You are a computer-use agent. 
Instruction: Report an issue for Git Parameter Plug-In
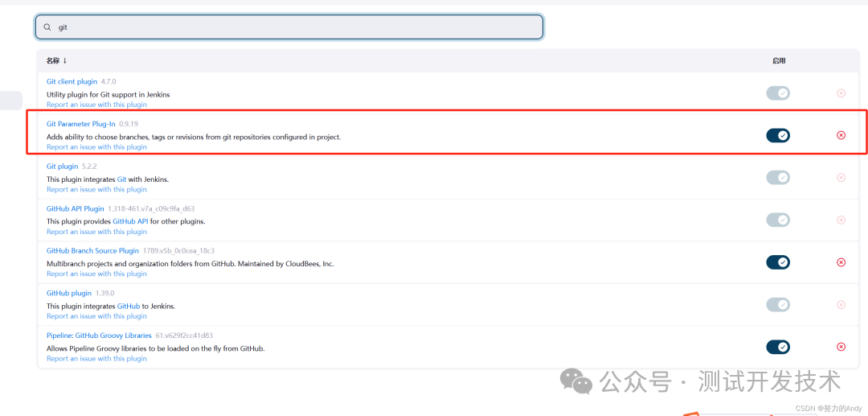[x=97, y=146]
